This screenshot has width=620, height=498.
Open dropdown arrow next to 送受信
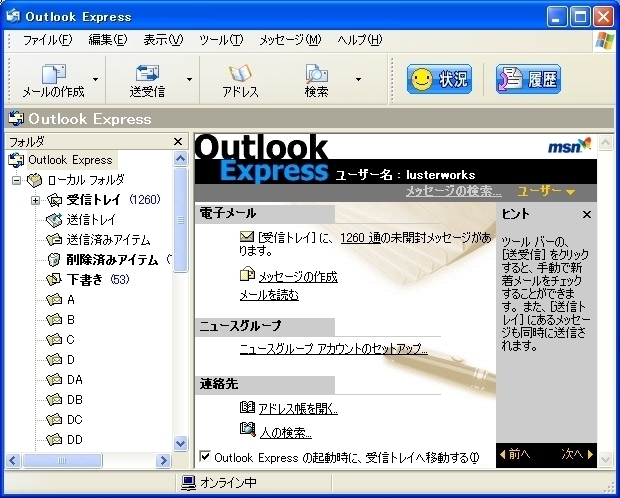coord(189,80)
